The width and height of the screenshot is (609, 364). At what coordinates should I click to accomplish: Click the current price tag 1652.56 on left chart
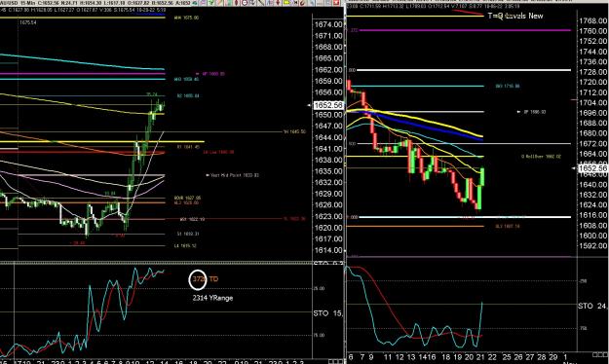328,105
